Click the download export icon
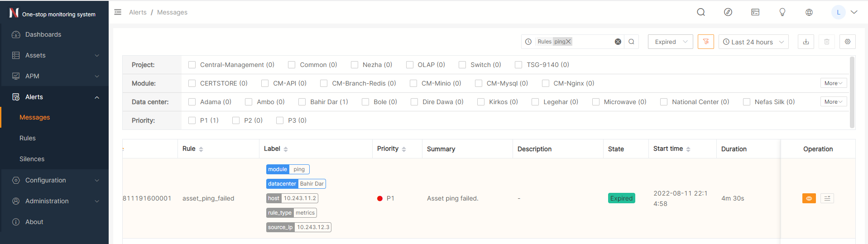Image resolution: width=868 pixels, height=244 pixels. pyautogui.click(x=806, y=42)
